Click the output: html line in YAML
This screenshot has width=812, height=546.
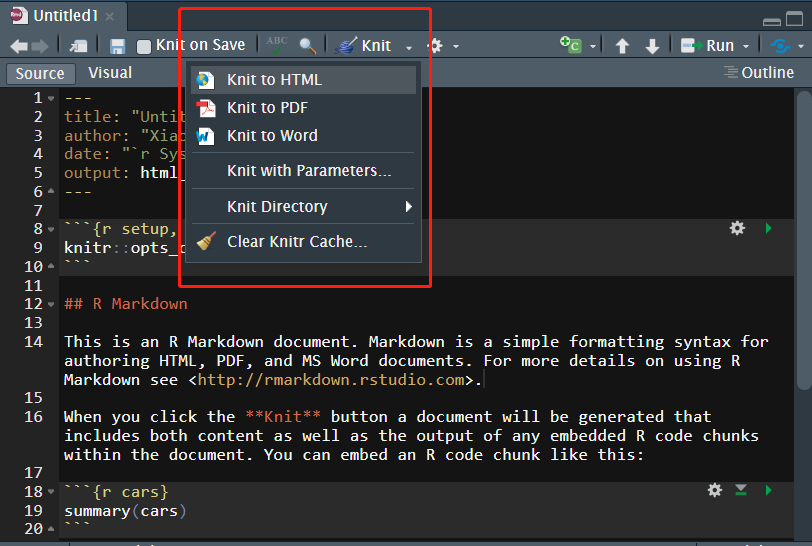[120, 173]
